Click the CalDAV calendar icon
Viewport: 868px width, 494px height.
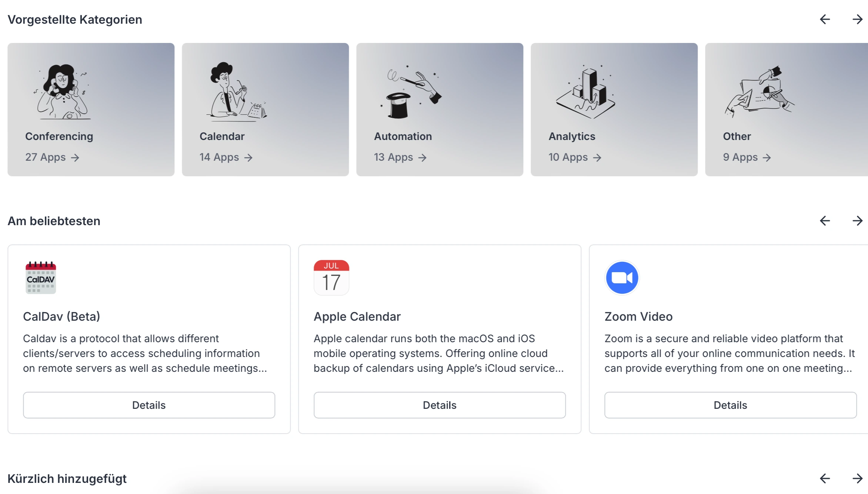pyautogui.click(x=41, y=277)
